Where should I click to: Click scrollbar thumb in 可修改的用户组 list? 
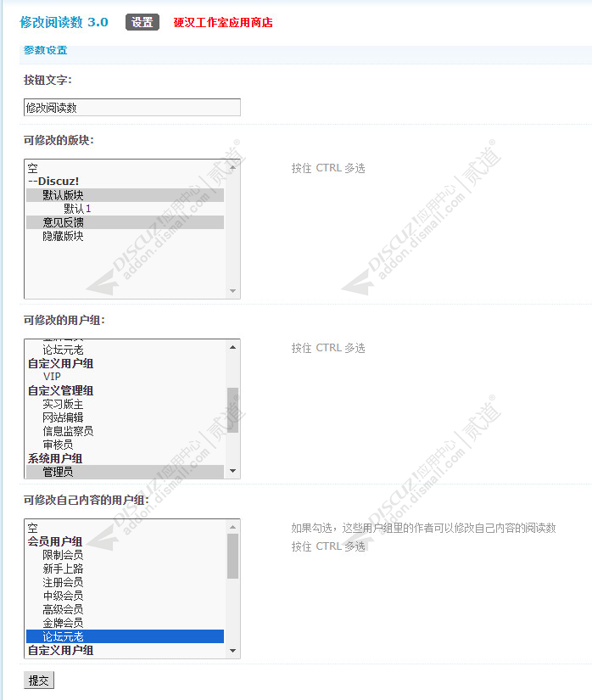[x=232, y=410]
